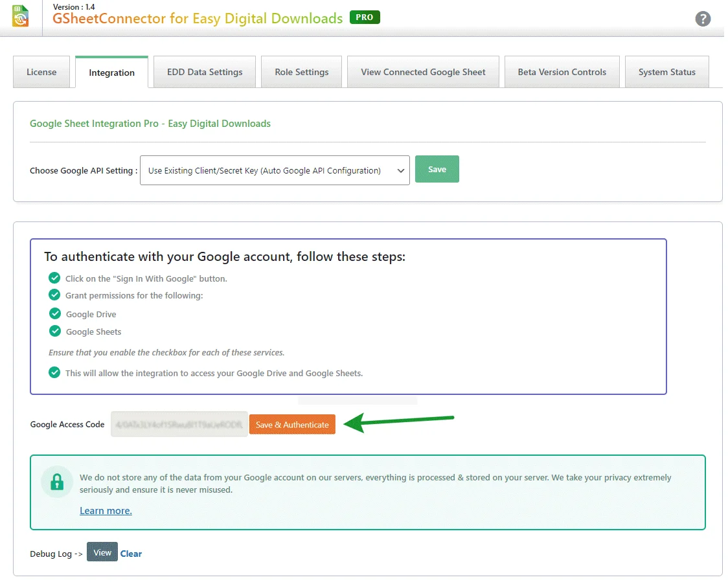Switch to System Status tab
The height and width of the screenshot is (584, 728).
tap(666, 72)
